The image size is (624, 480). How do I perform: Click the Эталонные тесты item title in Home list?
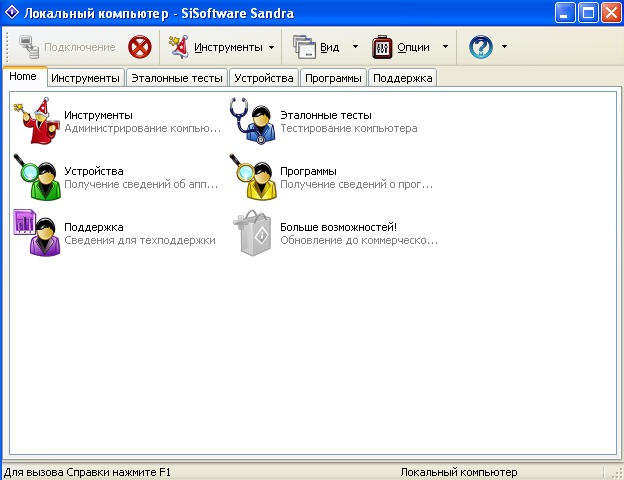pyautogui.click(x=326, y=115)
